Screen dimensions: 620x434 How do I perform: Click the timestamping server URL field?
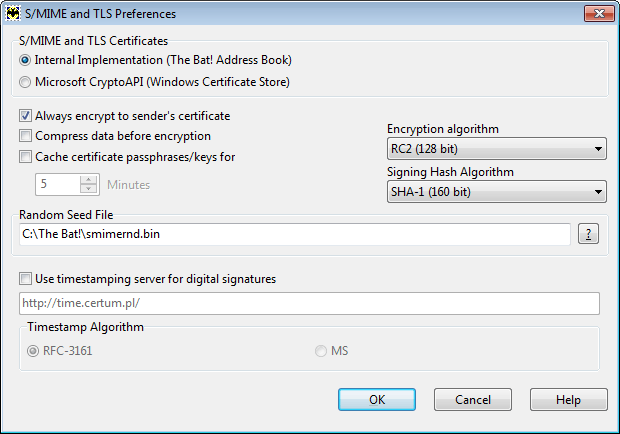pyautogui.click(x=309, y=304)
